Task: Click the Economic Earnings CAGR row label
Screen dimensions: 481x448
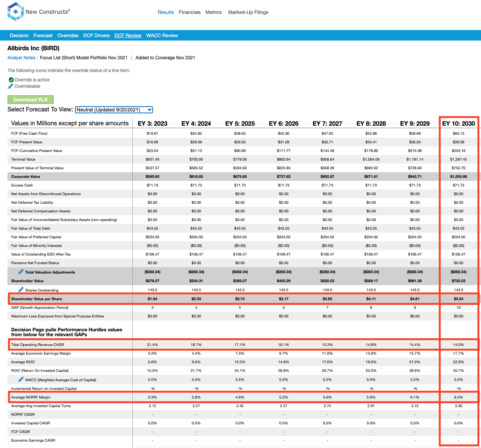Action: click(33, 440)
